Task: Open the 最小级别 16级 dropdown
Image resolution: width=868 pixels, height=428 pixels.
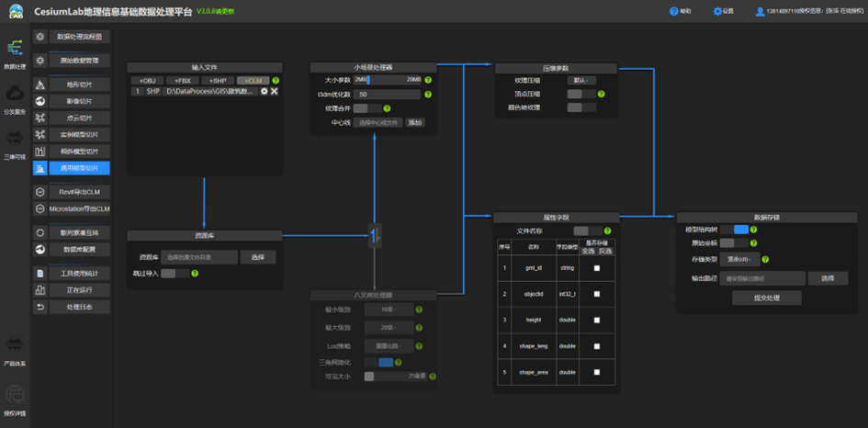Action: [x=389, y=310]
